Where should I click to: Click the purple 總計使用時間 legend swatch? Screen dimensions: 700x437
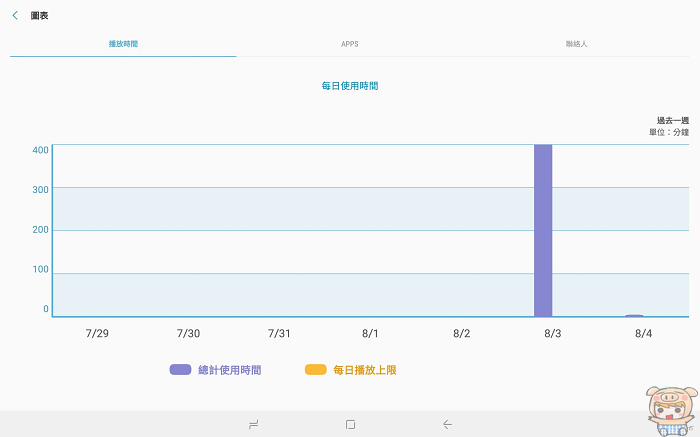click(180, 370)
